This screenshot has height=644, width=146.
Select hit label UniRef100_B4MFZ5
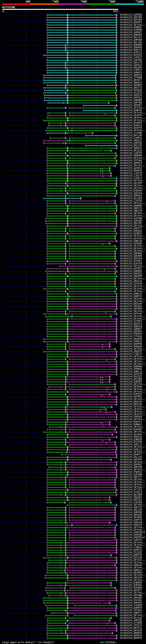point(131,555)
